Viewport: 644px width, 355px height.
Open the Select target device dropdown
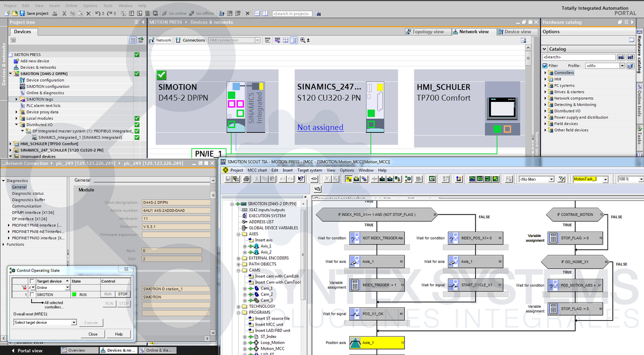coord(74,322)
